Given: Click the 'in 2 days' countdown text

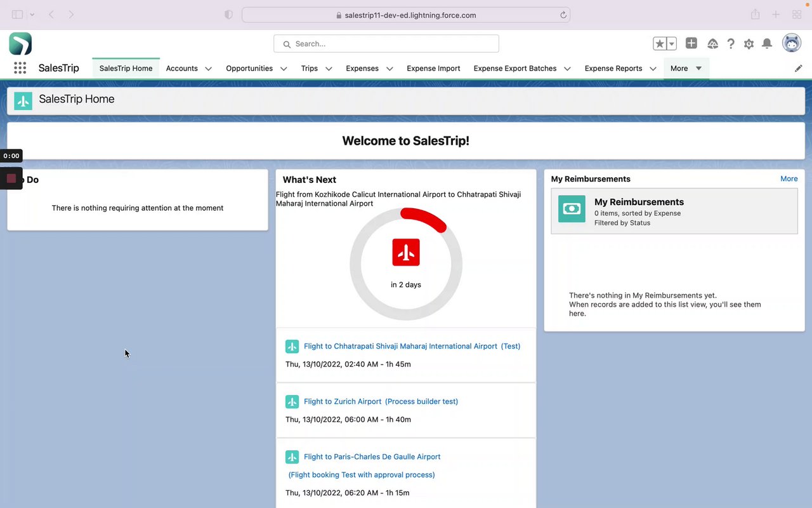Looking at the screenshot, I should point(406,284).
